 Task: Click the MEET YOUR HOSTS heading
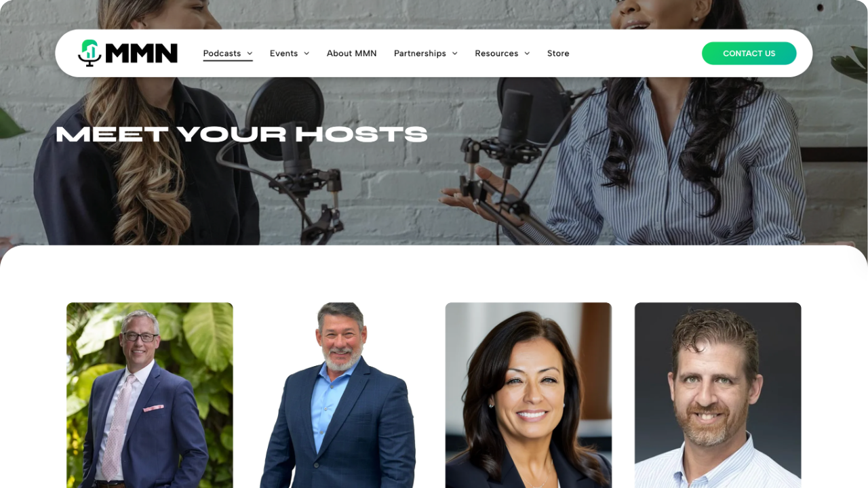241,134
